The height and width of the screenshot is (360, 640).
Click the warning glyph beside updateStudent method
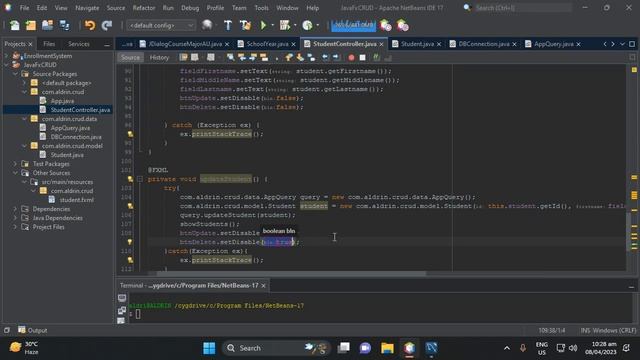(130, 179)
